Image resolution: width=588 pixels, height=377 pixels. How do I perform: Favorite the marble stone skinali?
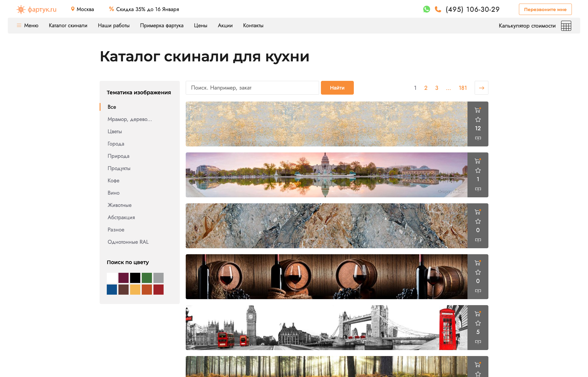[x=478, y=221]
